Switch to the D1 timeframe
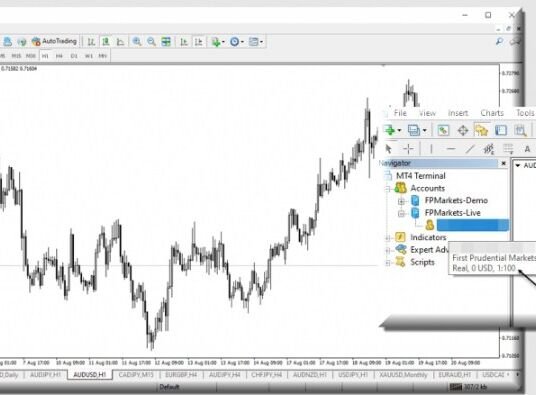 74,56
